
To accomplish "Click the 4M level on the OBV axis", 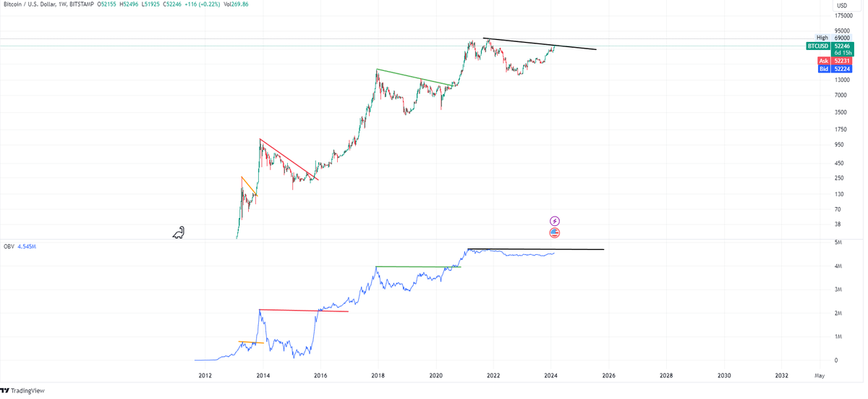I will 838,266.
